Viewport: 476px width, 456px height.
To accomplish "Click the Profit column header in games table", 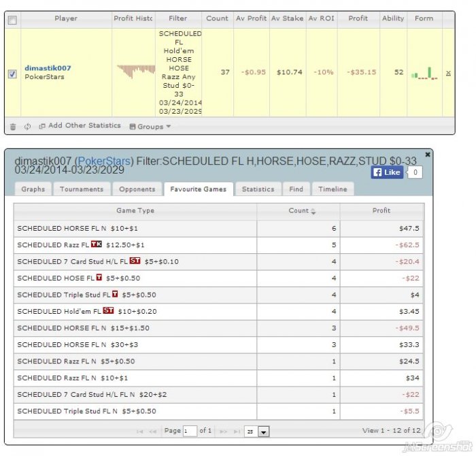I will click(381, 211).
